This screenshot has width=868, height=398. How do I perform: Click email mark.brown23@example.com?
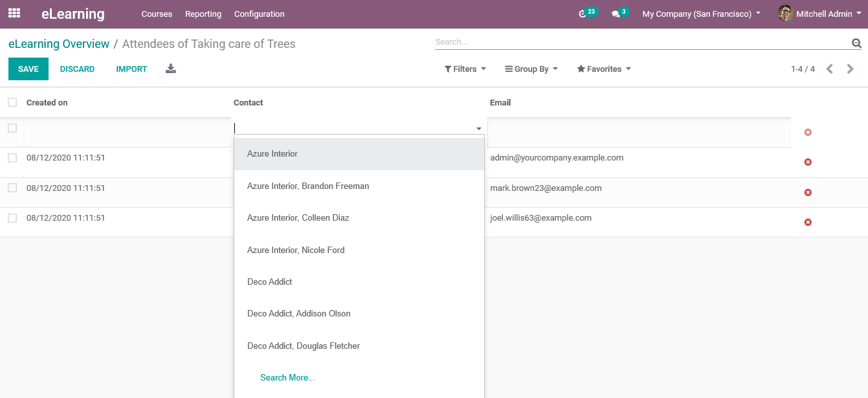pyautogui.click(x=546, y=188)
